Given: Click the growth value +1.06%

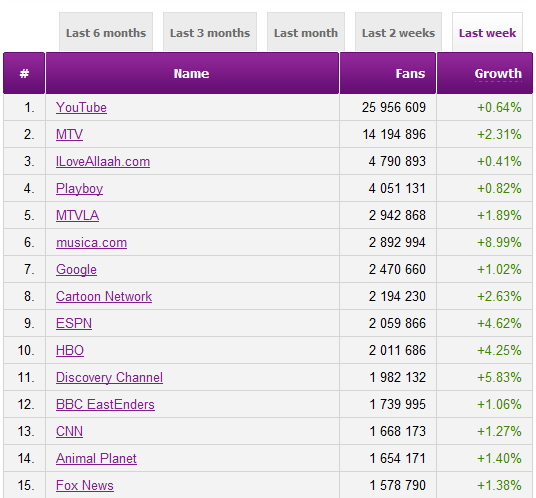Looking at the screenshot, I should (x=499, y=404).
